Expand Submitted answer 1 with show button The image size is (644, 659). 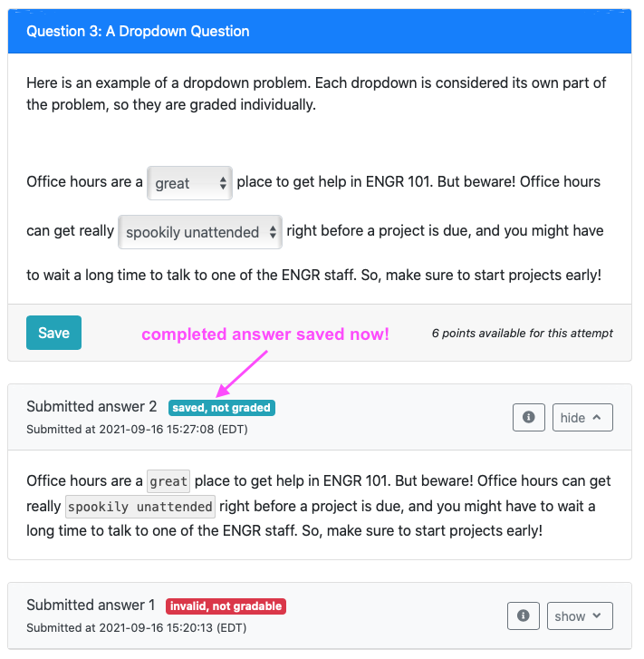pos(580,615)
